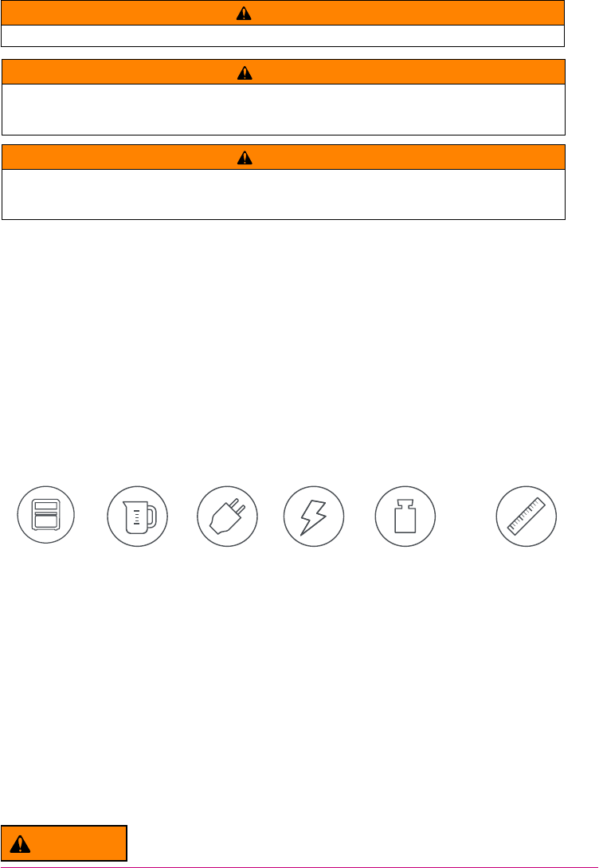Click the magenta horizontal line at page bottom
This screenshot has height=868, width=599.
[x=299, y=867]
